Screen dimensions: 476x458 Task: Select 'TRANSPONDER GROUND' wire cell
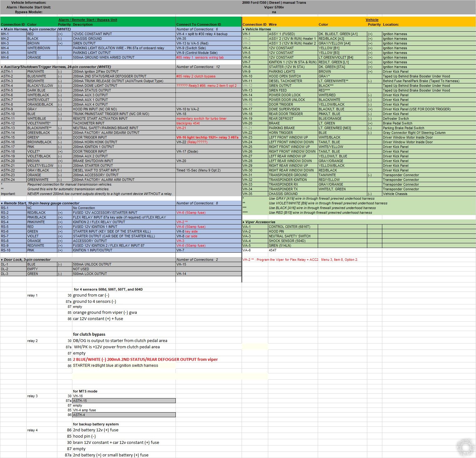tap(293, 175)
